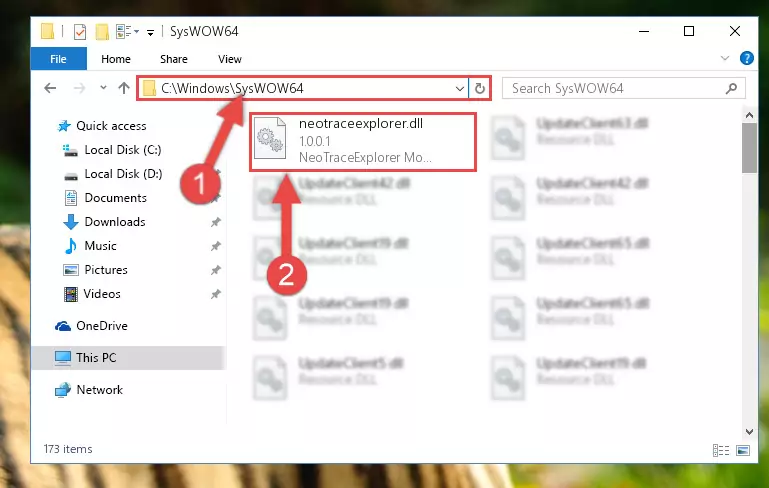Open the Pictures folder in the sidebar
769x488 pixels.
click(96, 270)
